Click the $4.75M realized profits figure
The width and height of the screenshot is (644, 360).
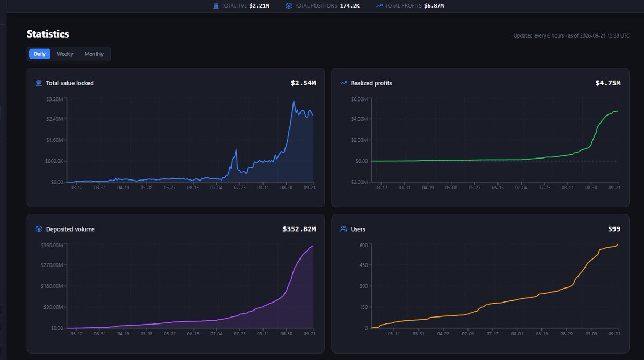608,83
